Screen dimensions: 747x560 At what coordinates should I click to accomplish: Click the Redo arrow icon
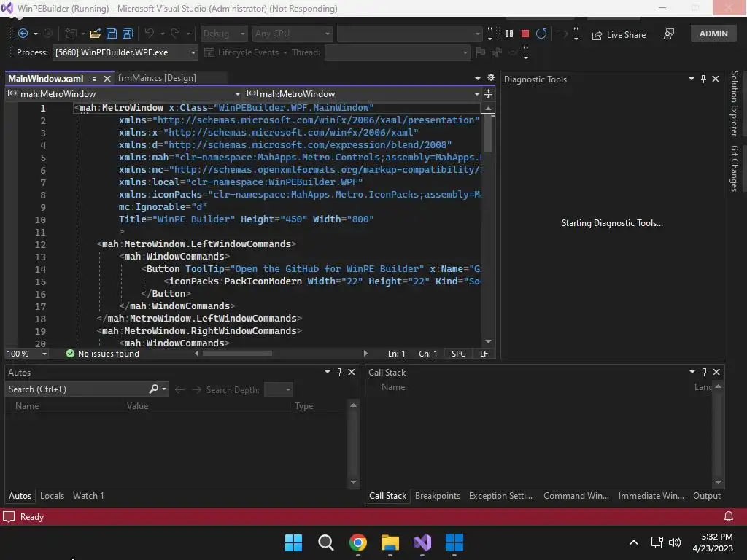coord(175,34)
